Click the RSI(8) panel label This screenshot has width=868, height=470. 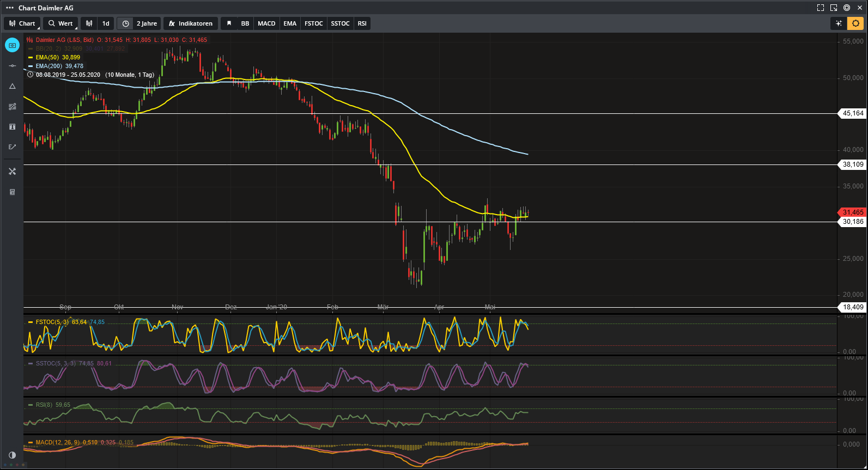(x=45, y=405)
